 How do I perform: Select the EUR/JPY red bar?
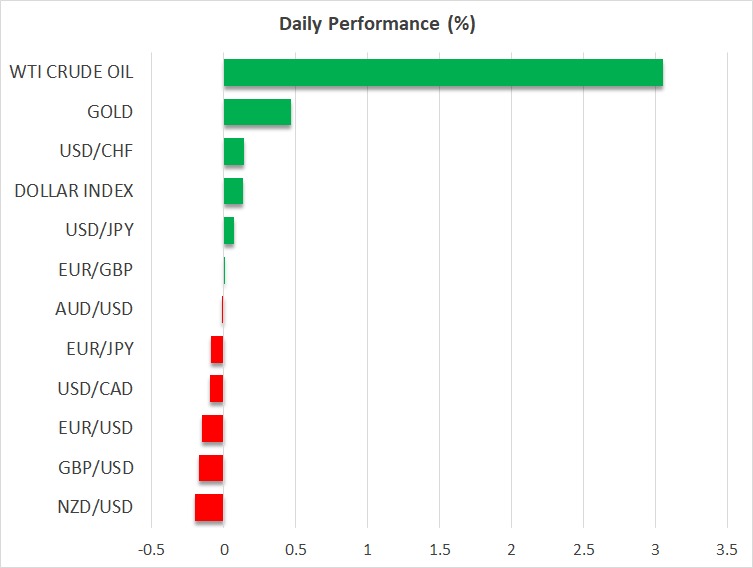click(217, 349)
